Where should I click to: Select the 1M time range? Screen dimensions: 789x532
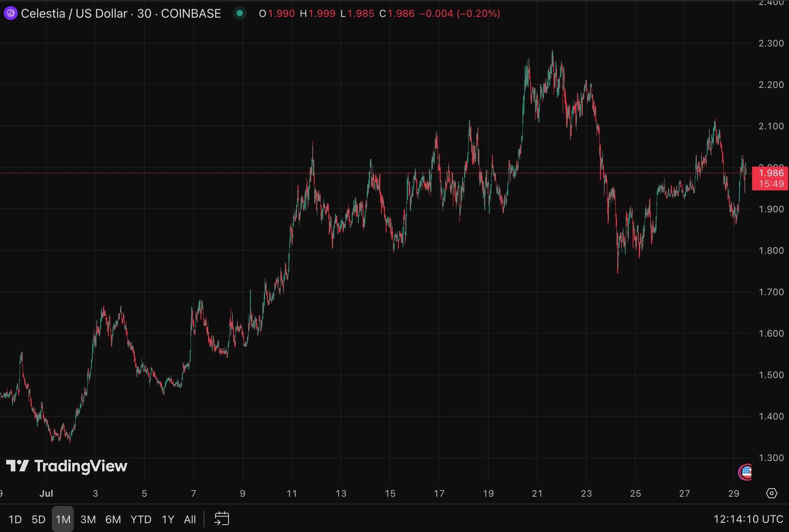coord(63,519)
